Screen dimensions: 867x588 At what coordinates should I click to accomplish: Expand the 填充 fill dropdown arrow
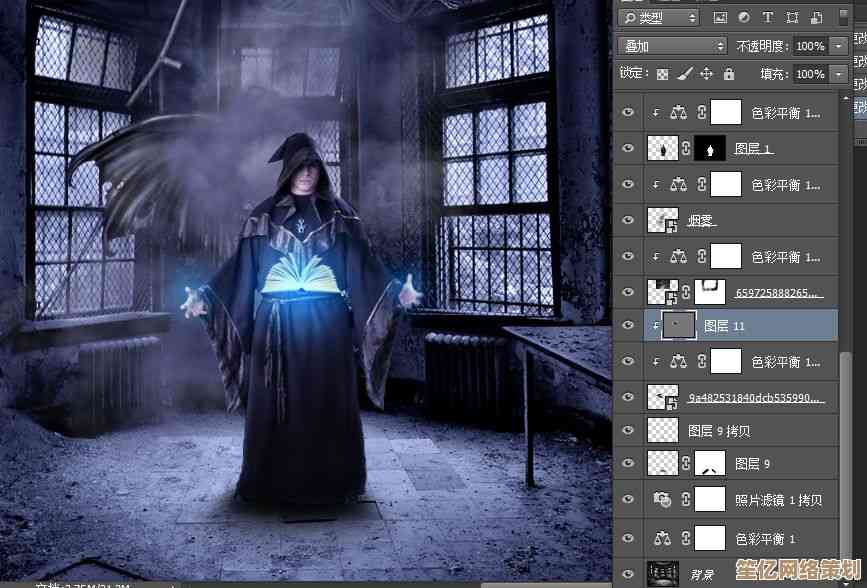tap(837, 74)
